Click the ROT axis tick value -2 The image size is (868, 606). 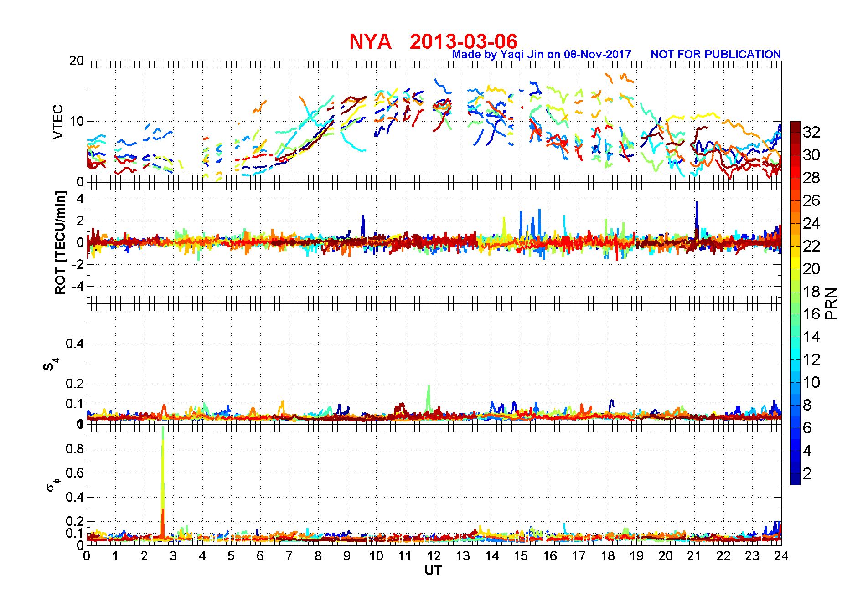[77, 264]
